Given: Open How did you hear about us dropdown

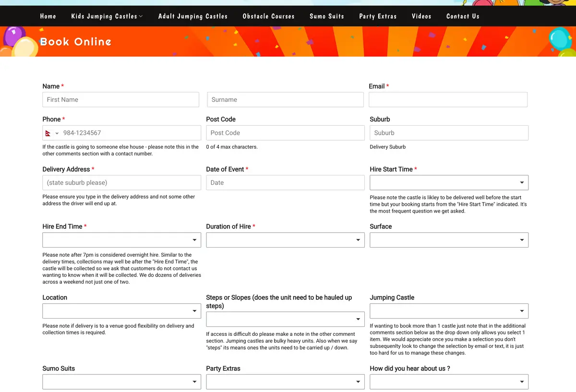Looking at the screenshot, I should (x=449, y=382).
